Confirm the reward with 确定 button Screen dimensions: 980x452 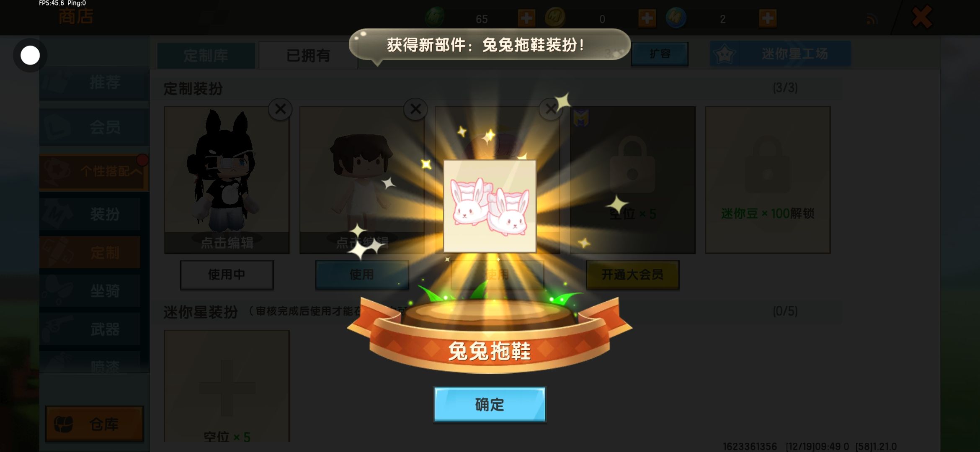click(490, 404)
